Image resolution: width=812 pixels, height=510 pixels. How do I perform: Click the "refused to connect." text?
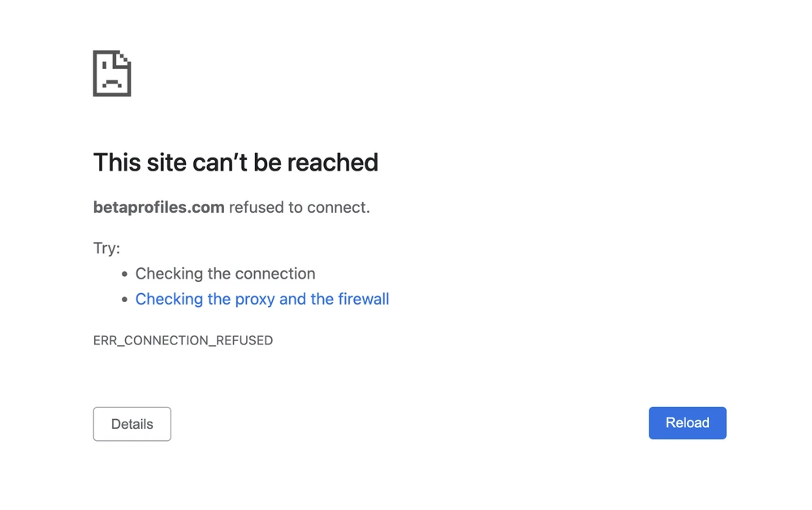point(299,207)
